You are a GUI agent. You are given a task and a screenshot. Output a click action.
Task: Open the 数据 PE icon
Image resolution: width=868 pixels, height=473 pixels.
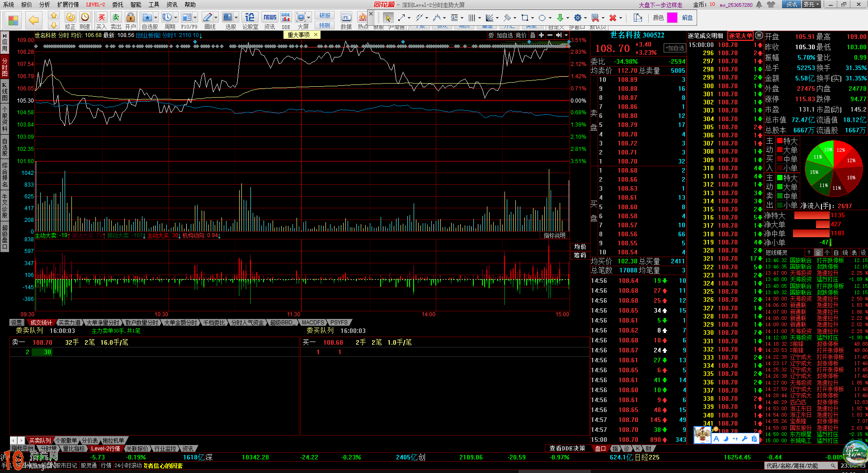[x=346, y=18]
